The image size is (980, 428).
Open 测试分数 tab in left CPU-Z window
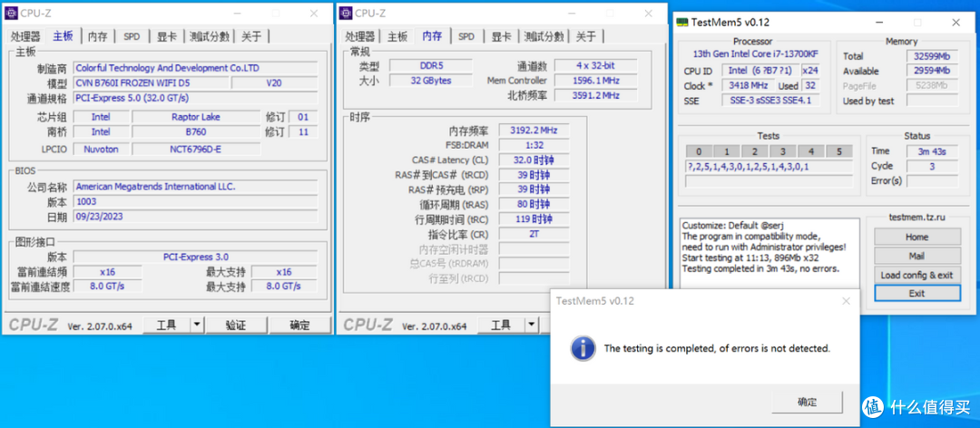[210, 36]
